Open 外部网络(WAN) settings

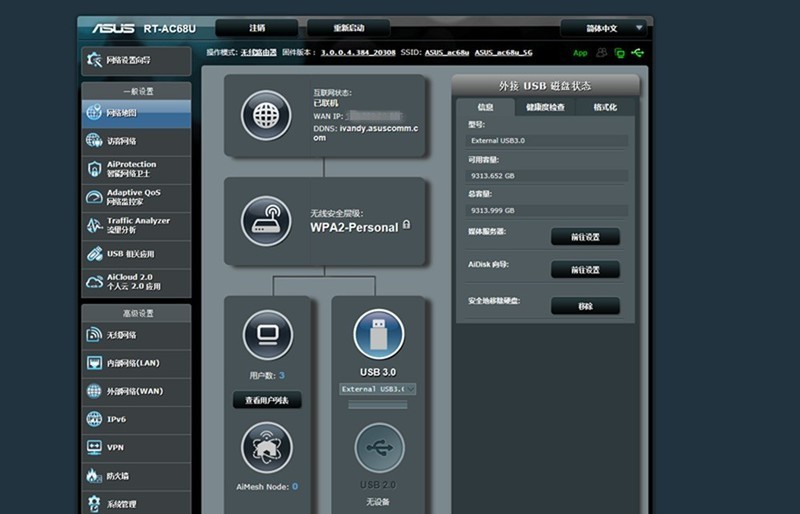click(136, 391)
